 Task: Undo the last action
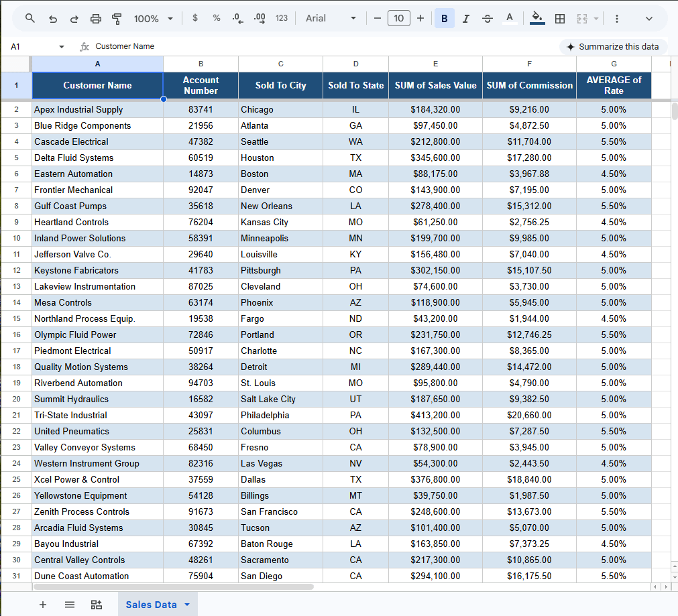tap(53, 19)
